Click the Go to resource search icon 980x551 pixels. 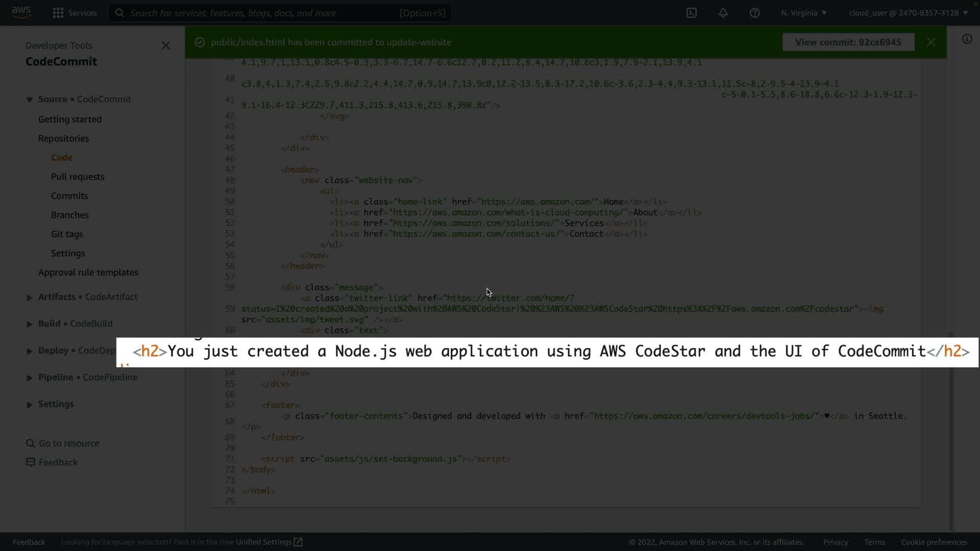click(x=31, y=443)
